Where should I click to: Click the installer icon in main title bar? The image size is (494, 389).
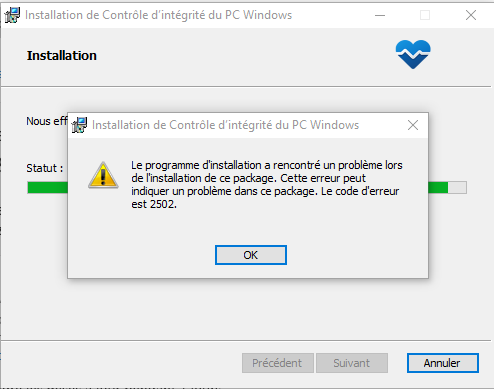tap(13, 15)
